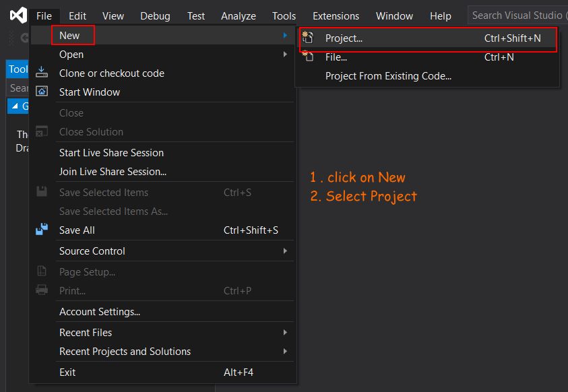568x392 pixels.
Task: Click the Search Visual Studio box
Action: coord(517,15)
